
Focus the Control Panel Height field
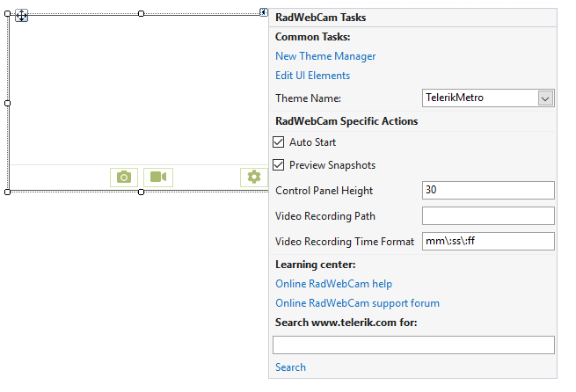(488, 190)
